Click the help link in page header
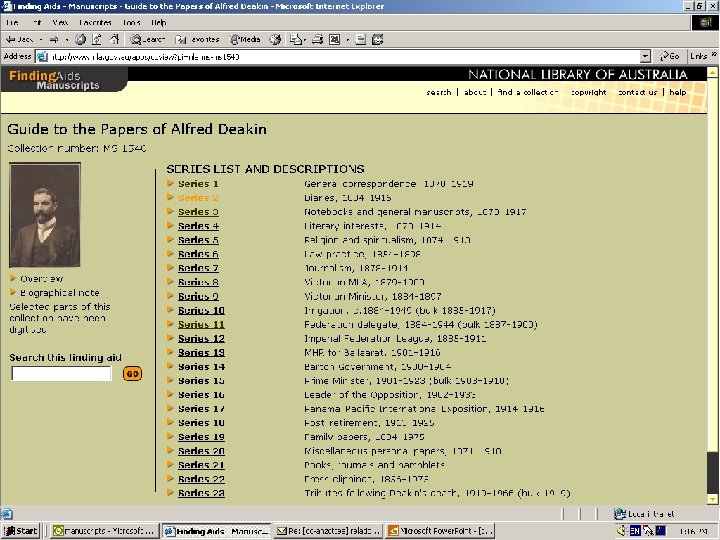 677,92
